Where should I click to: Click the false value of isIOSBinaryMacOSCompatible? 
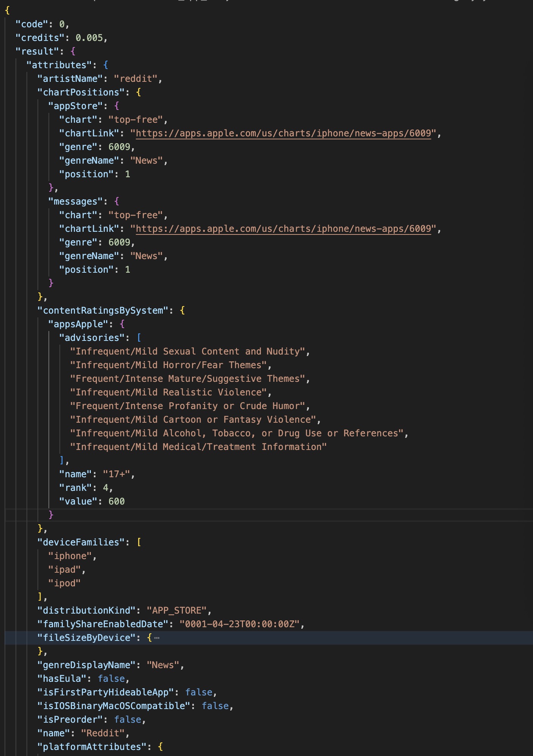215,706
